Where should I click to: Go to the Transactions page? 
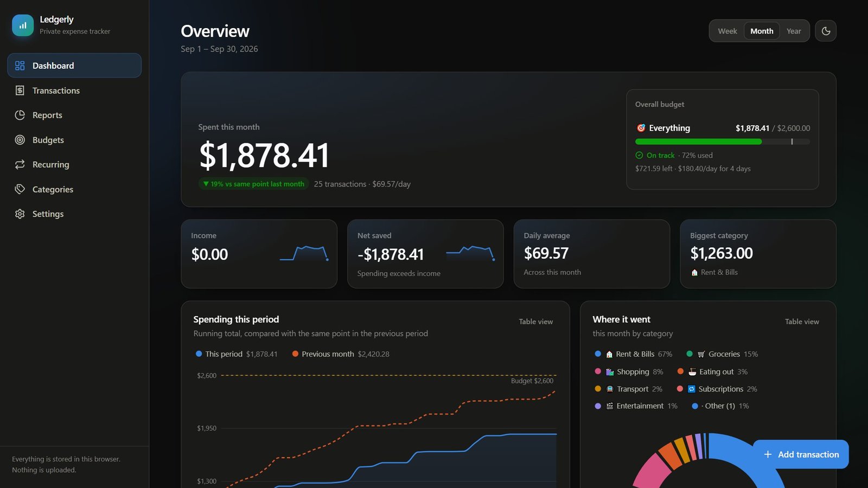tap(74, 91)
